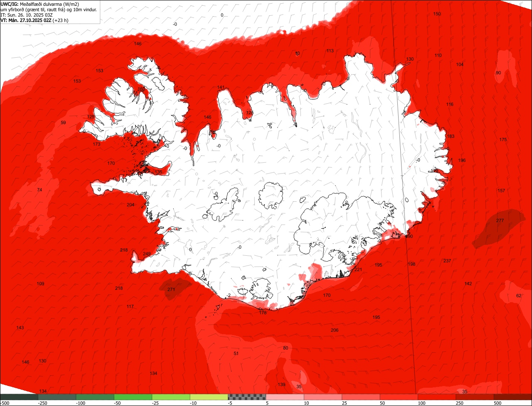Click the title line 'UWC/IG: Meðalflæði dulvarma (W/m2)'

tap(40, 4)
